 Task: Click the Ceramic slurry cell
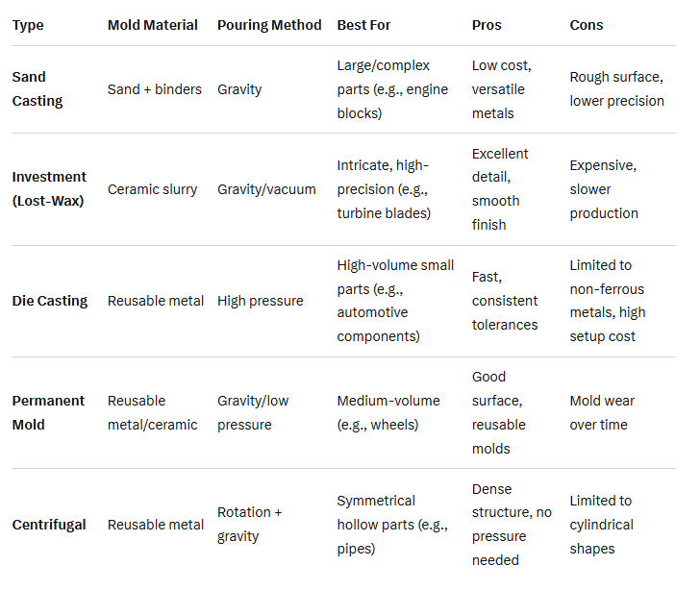[153, 189]
